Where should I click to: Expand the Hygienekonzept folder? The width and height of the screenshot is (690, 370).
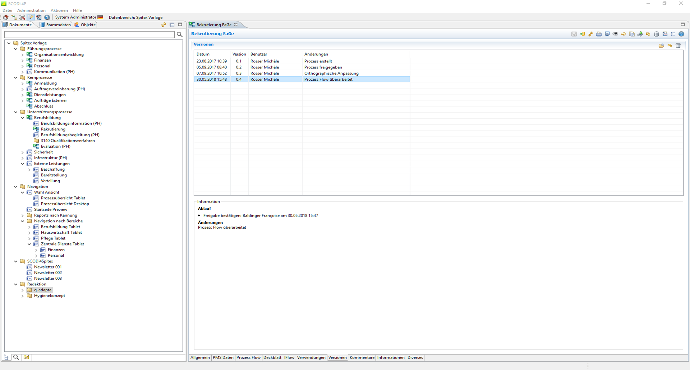(x=22, y=296)
